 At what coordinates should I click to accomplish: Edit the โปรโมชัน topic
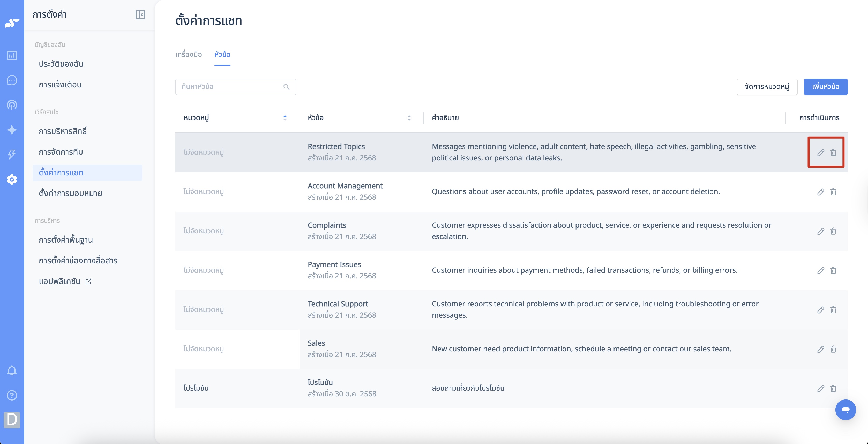click(x=821, y=388)
